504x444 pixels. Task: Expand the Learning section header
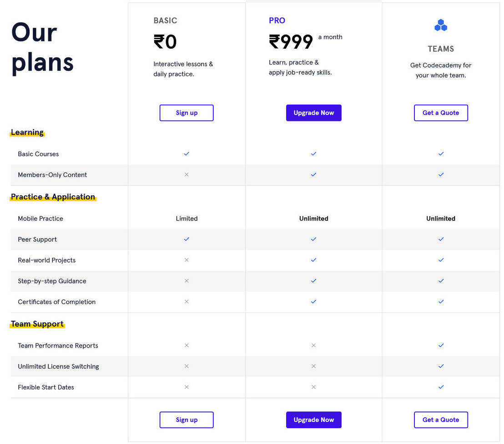(x=27, y=132)
